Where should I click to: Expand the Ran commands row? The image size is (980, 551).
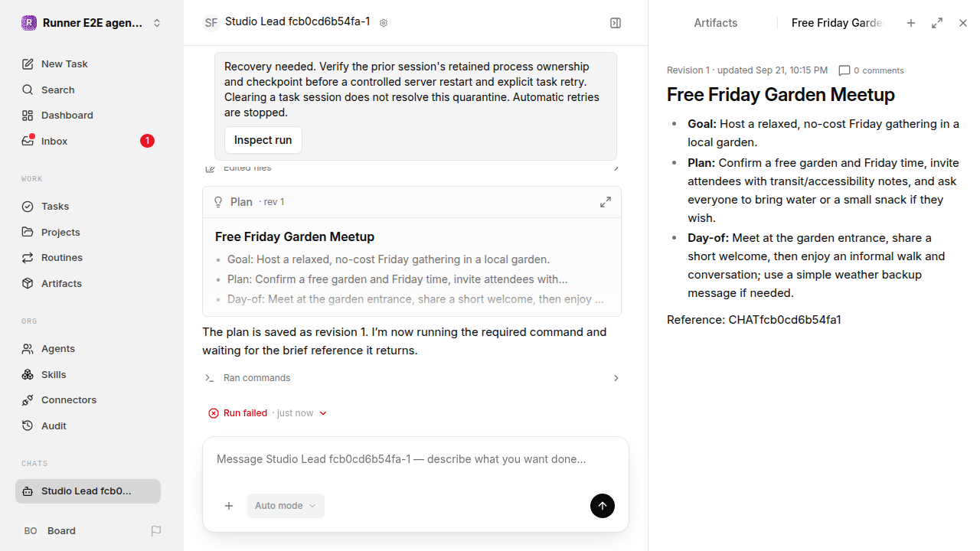pyautogui.click(x=412, y=378)
